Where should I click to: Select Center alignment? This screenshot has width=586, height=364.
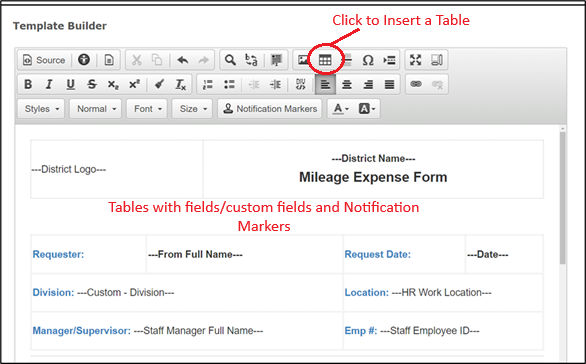[x=347, y=84]
